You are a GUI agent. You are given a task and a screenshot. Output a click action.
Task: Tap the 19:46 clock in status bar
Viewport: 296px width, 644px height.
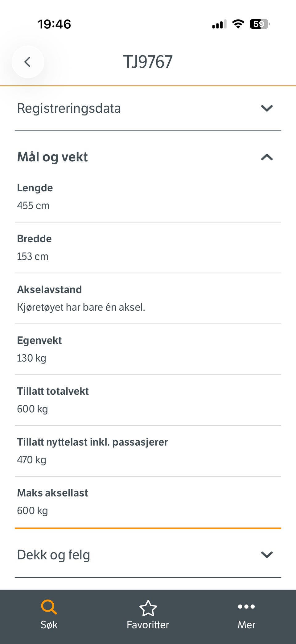click(x=54, y=24)
